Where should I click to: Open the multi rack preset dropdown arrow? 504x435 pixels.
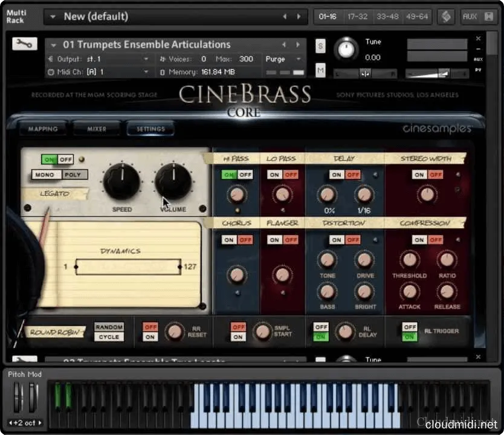point(53,17)
